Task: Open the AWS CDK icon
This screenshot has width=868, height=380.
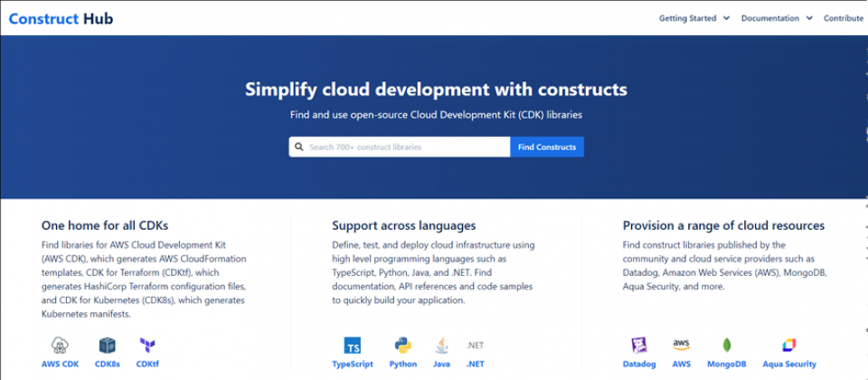Action: click(x=60, y=346)
